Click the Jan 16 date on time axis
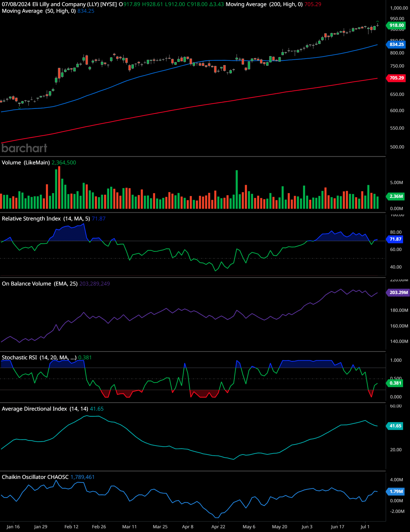Image resolution: width=410 pixels, height=532 pixels. pos(13,527)
